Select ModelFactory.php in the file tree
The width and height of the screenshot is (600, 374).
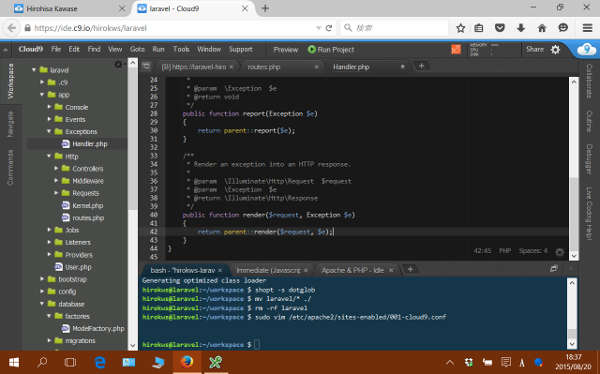tap(98, 328)
